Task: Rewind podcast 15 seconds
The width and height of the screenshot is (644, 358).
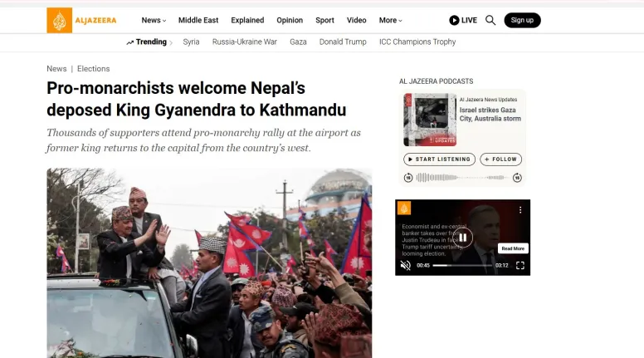Action: (407, 178)
